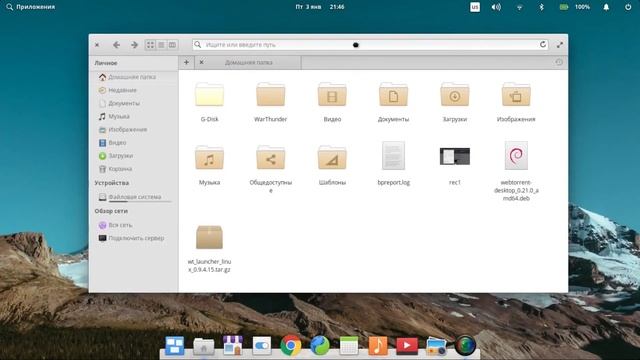Open AppCenter from the dock
Image resolution: width=640 pixels, height=360 pixels.
click(233, 346)
